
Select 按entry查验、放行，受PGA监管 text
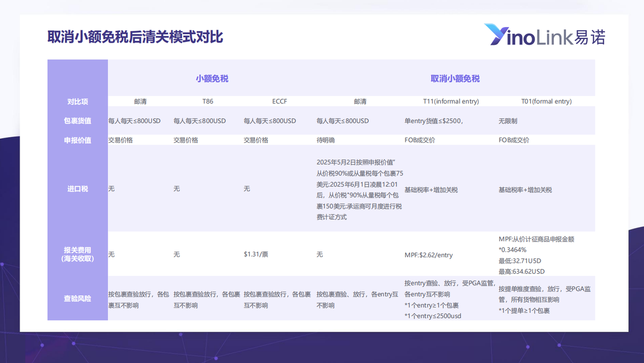(450, 283)
